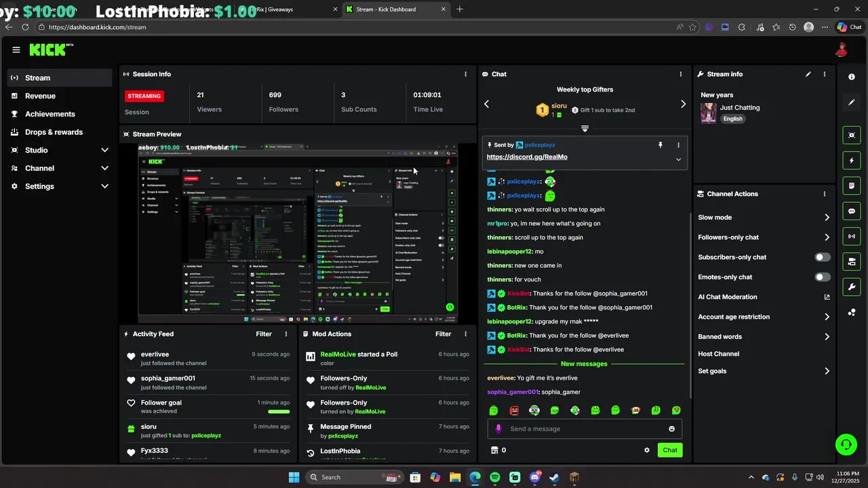Image resolution: width=868 pixels, height=488 pixels.
Task: Open chat settings gear icon
Action: pyautogui.click(x=647, y=450)
